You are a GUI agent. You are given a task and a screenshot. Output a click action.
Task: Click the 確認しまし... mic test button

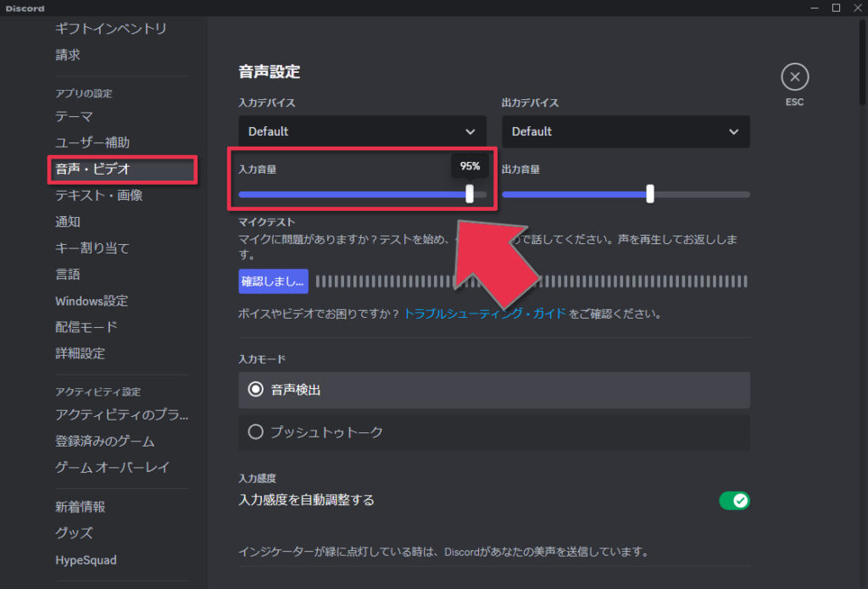[273, 281]
